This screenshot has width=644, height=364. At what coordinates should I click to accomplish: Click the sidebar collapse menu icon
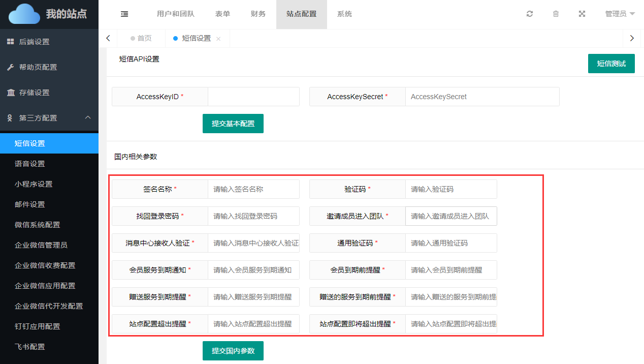[x=124, y=14]
